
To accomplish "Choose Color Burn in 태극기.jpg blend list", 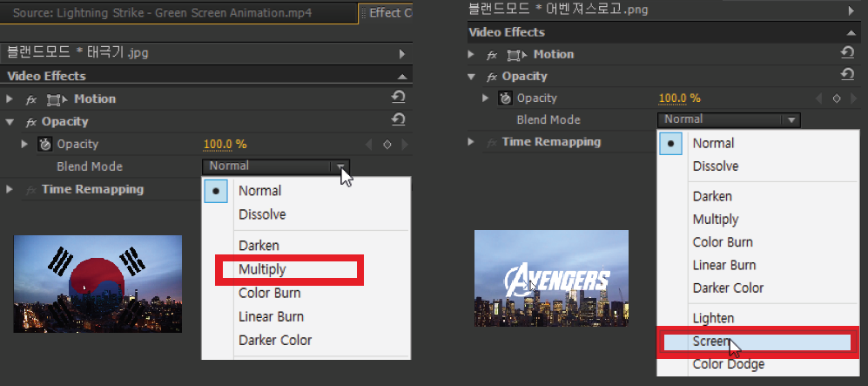I will pos(306,293).
